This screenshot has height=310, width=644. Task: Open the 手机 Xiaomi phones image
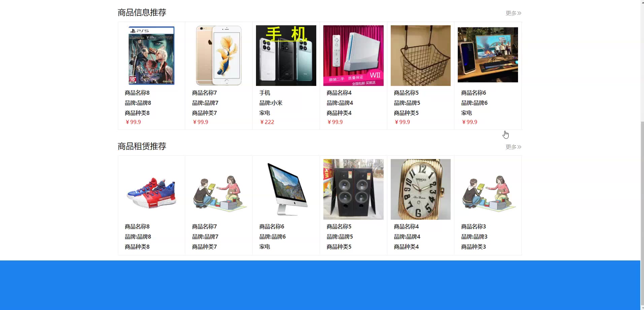click(286, 56)
